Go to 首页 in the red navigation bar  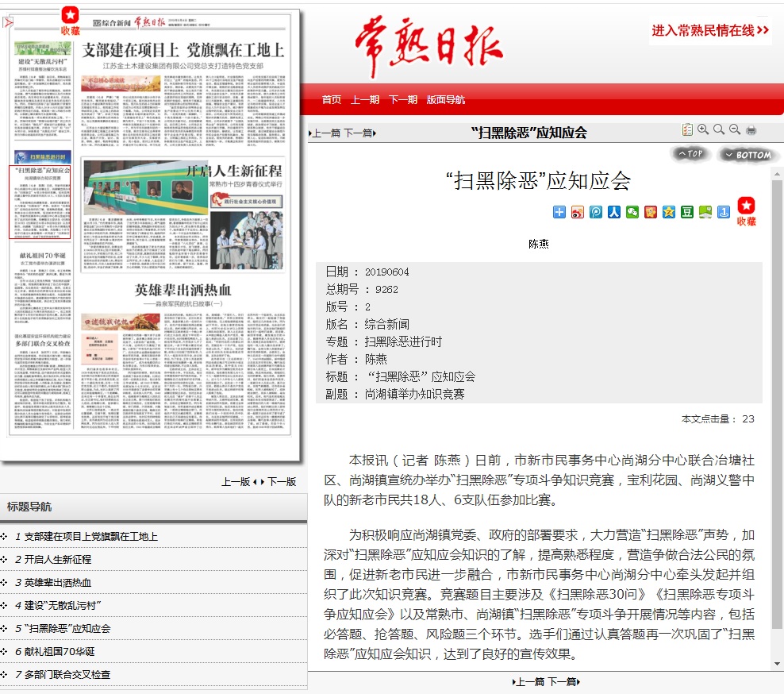[x=331, y=99]
